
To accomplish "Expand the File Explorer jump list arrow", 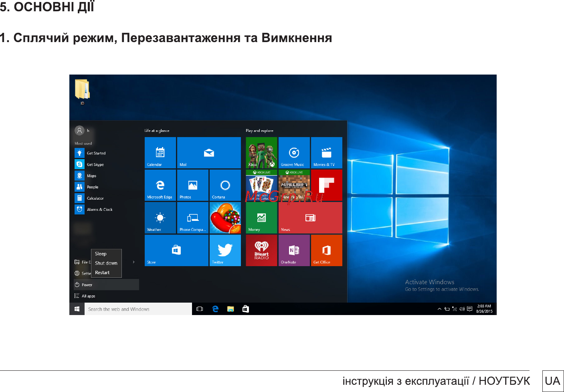I will pos(133,262).
